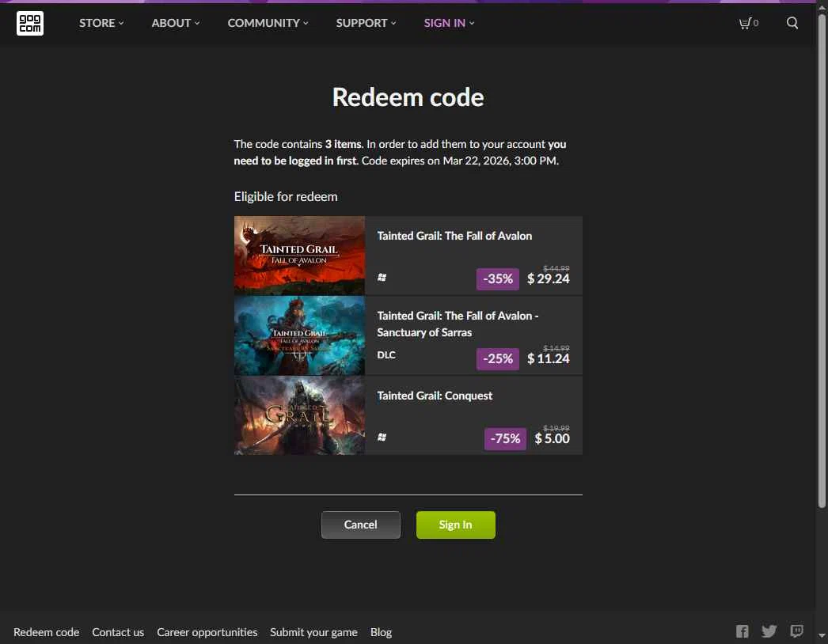Click the scrollbar down arrow
Screen dimensions: 828x644
822,636
